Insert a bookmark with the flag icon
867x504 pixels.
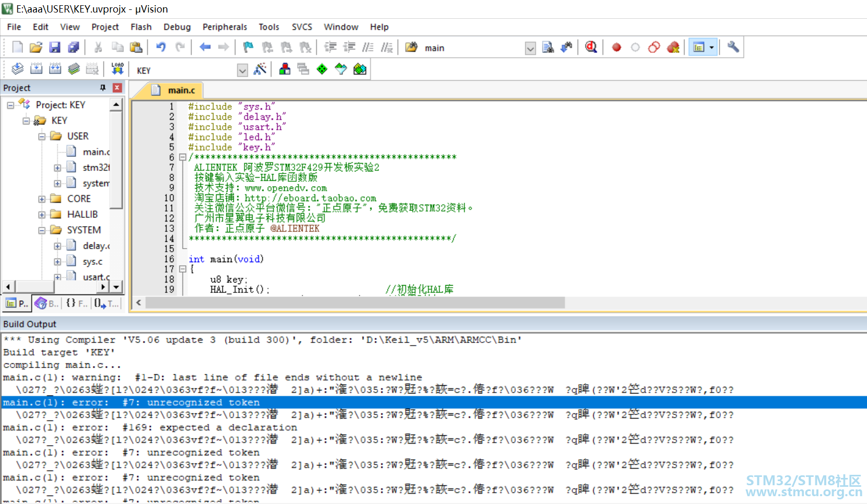coord(248,47)
